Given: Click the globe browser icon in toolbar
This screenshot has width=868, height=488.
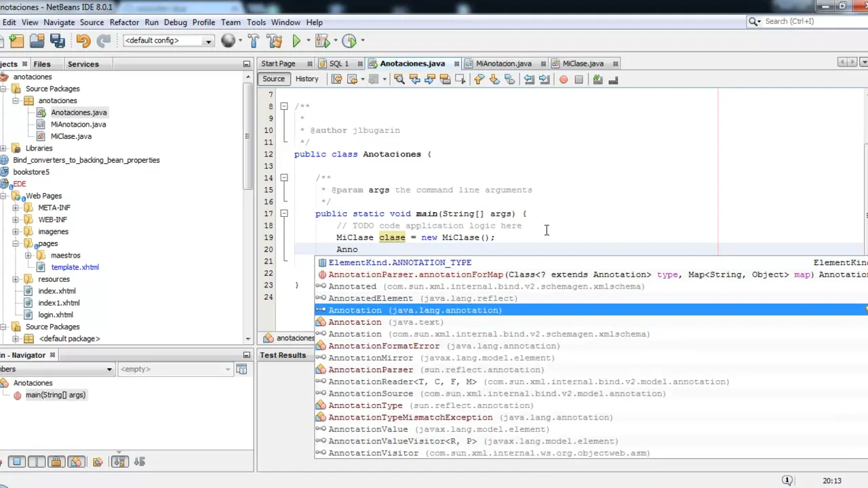Looking at the screenshot, I should 228,41.
